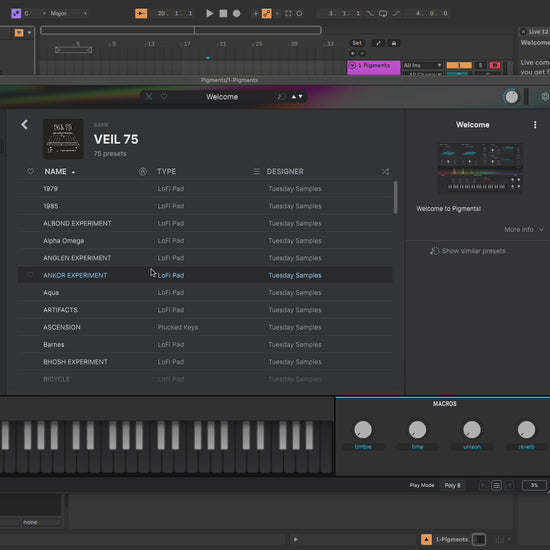The image size is (550, 550).
Task: Click the Session Record circle icon
Action: (x=299, y=13)
